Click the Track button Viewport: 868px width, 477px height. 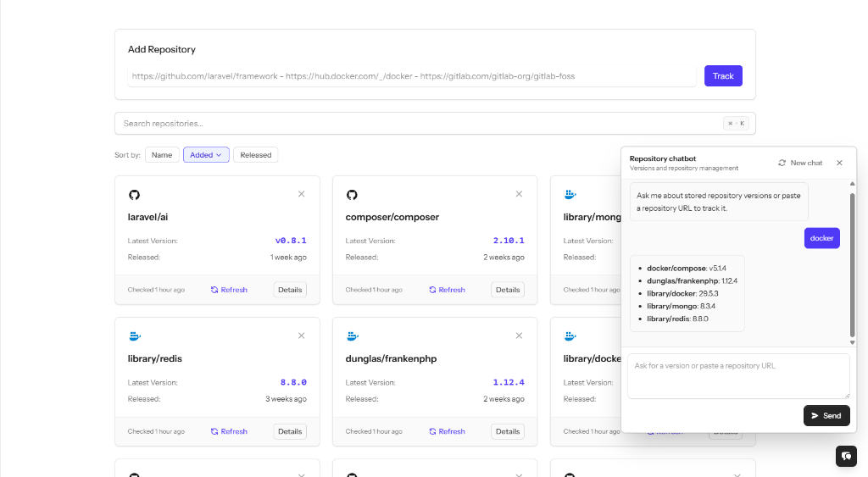(x=723, y=75)
